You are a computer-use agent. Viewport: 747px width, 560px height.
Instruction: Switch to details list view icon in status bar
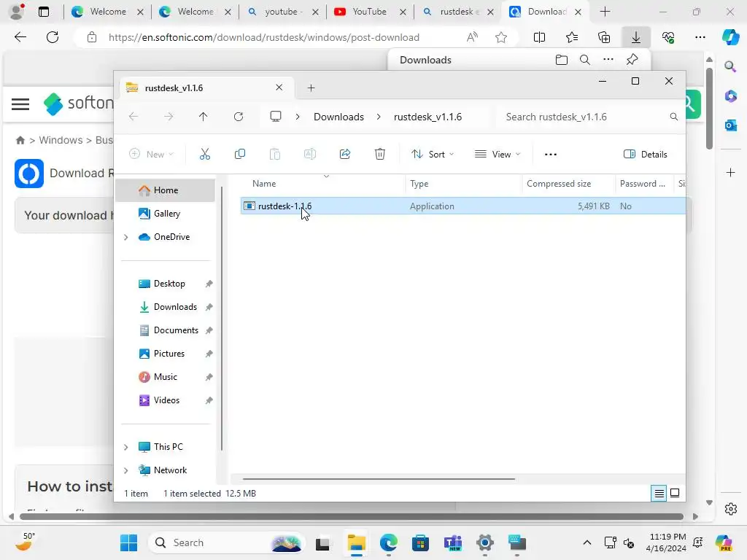point(659,494)
